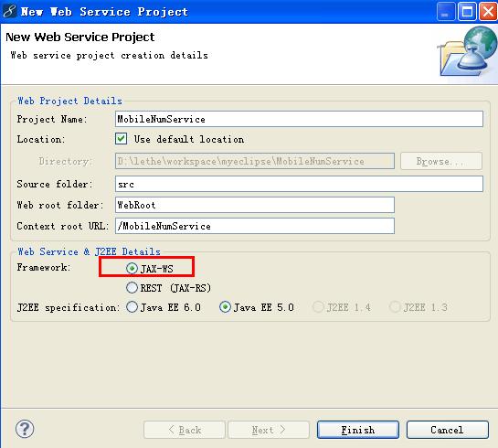Click the Source folder field
498x448 pixels.
(299, 184)
